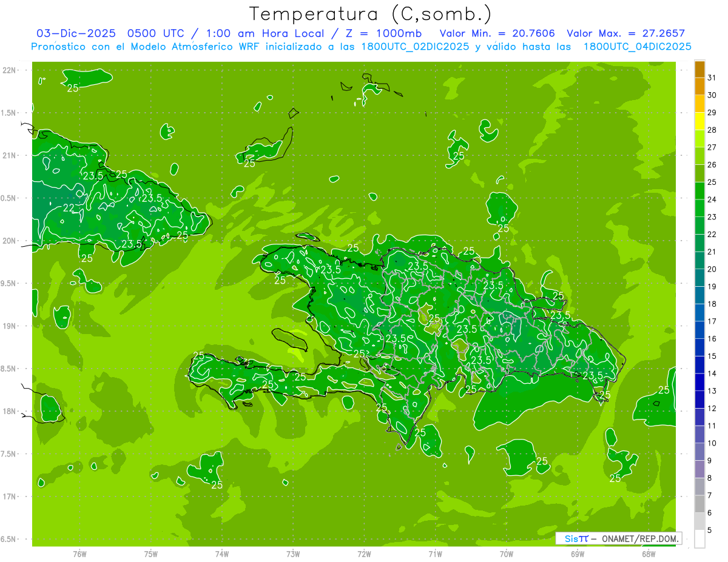The width and height of the screenshot is (728, 562).
Task: Click the "26" value on color scale
Action: click(712, 165)
